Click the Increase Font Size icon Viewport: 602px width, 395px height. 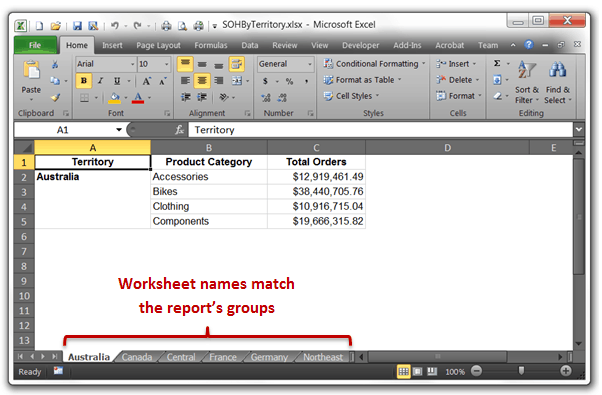(146, 81)
